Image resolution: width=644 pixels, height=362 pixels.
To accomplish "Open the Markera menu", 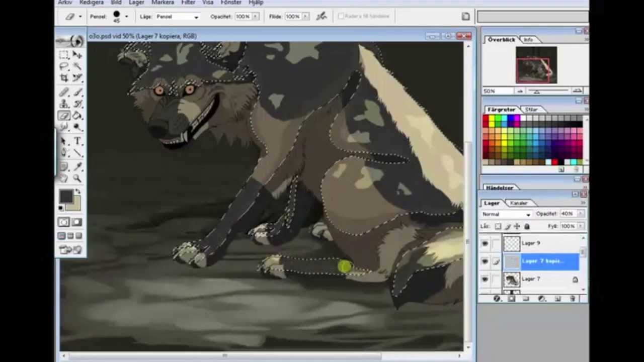I will (163, 3).
